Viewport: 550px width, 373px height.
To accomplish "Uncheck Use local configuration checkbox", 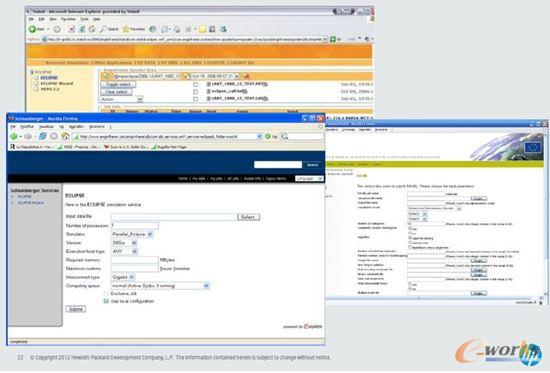I will click(x=106, y=301).
